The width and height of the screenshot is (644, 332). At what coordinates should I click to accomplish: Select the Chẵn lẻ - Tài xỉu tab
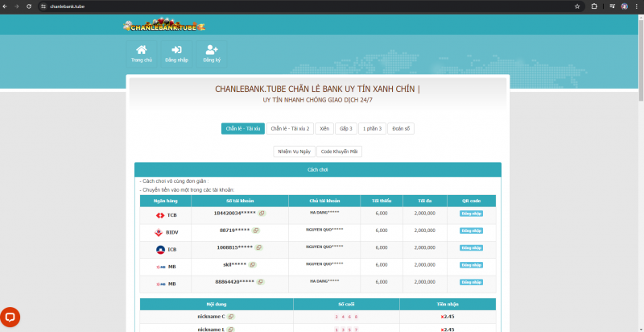[x=243, y=129]
